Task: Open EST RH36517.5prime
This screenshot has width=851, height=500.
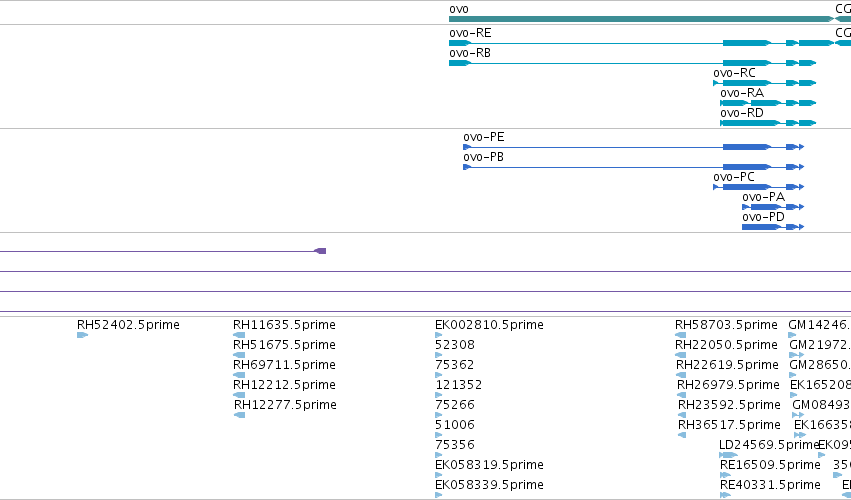Action: point(729,426)
